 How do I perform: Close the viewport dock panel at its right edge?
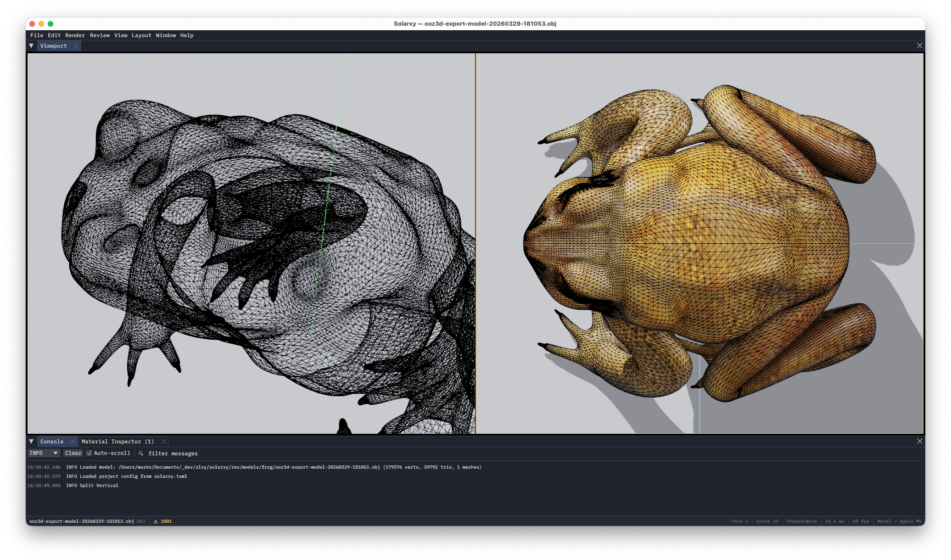pyautogui.click(x=919, y=45)
